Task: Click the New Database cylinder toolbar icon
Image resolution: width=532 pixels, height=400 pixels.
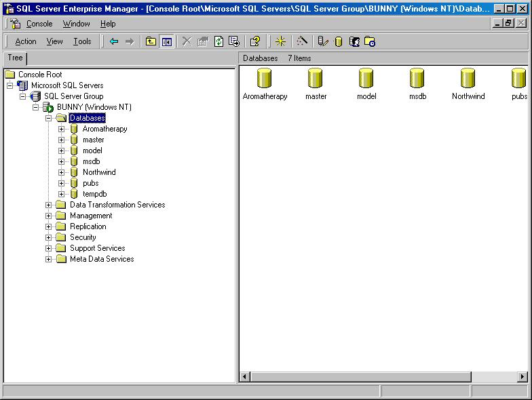Action: 338,42
